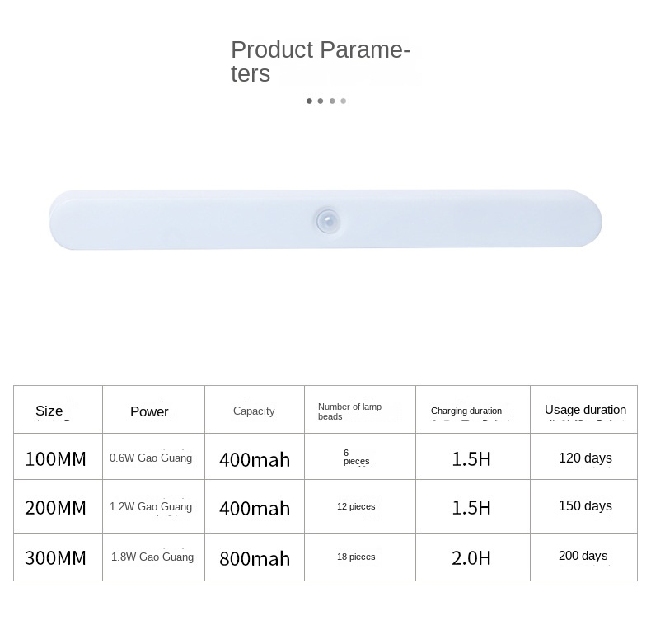Select the 200MM size cell
Image resolution: width=651 pixels, height=644 pixels.
55,507
